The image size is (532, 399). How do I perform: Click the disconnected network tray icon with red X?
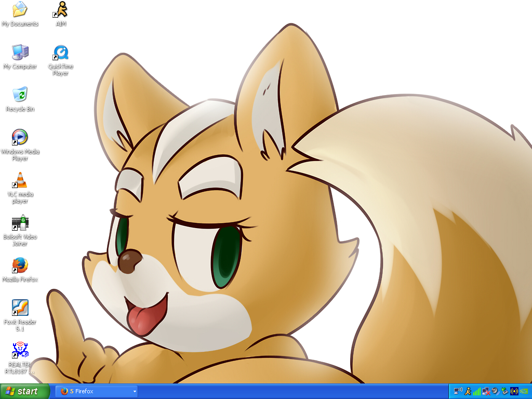(x=486, y=391)
